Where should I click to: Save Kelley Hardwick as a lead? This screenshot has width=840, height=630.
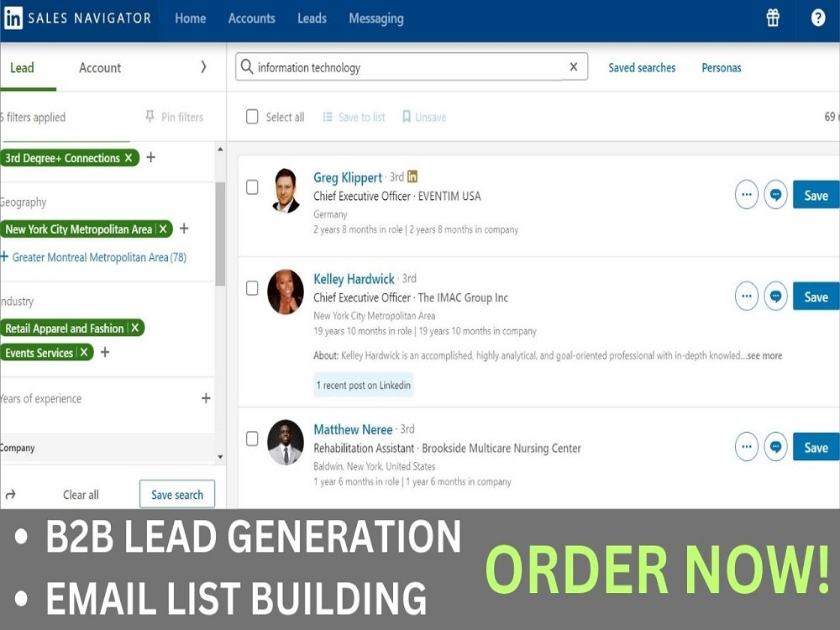816,297
